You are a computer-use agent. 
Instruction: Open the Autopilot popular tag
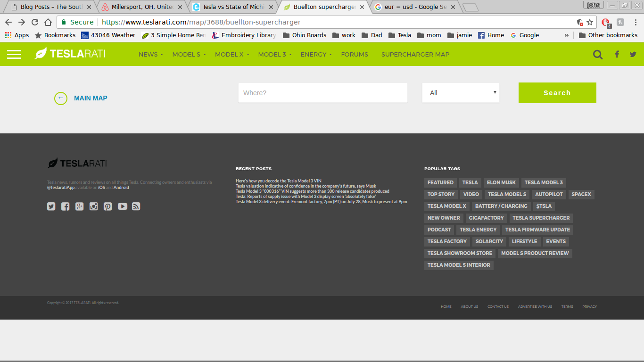pos(549,194)
